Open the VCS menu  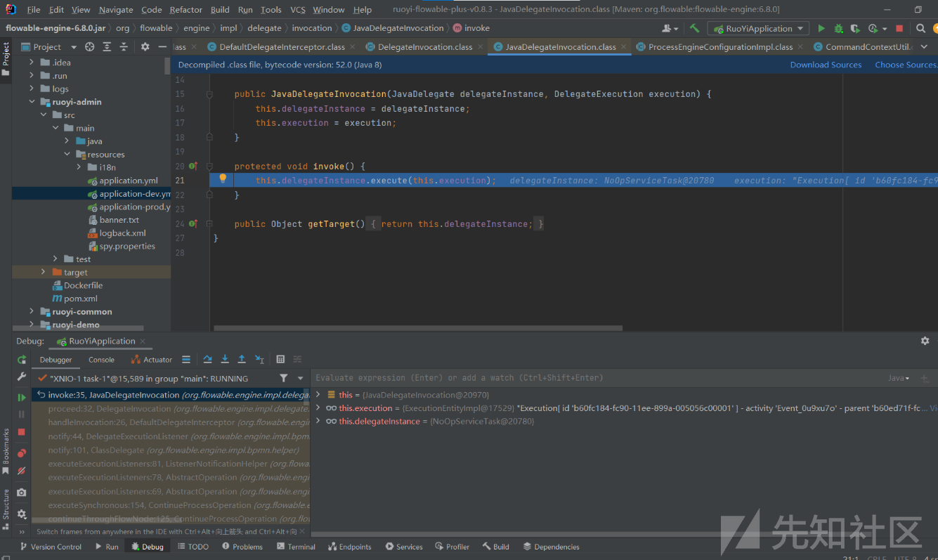point(298,10)
